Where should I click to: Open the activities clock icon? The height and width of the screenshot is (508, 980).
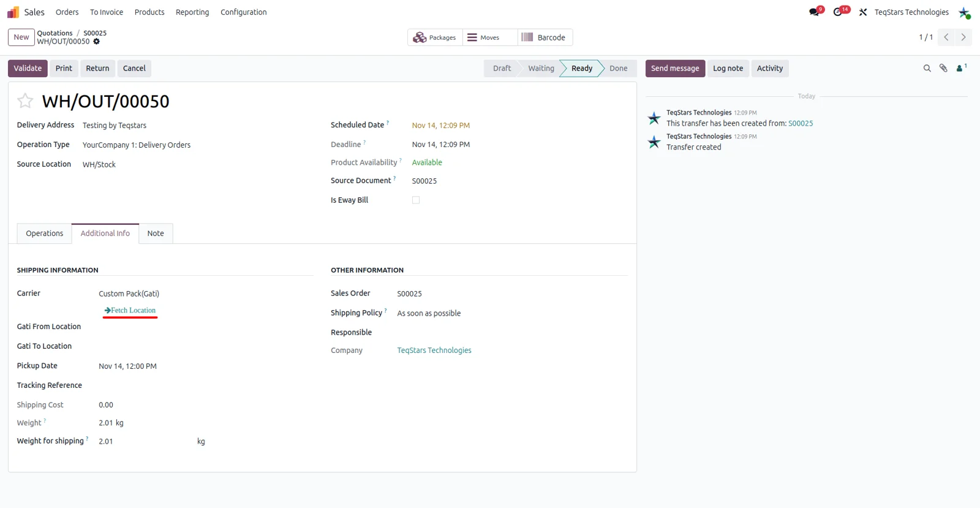point(838,12)
